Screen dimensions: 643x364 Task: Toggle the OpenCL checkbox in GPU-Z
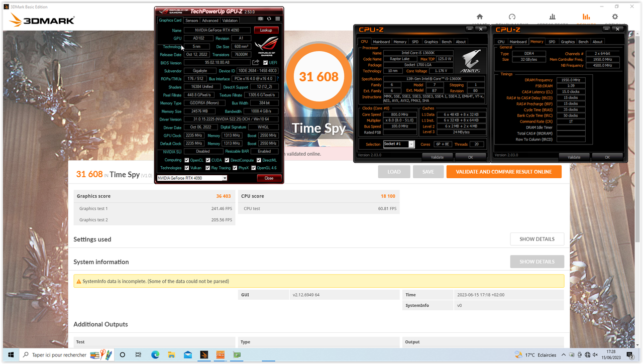point(187,160)
